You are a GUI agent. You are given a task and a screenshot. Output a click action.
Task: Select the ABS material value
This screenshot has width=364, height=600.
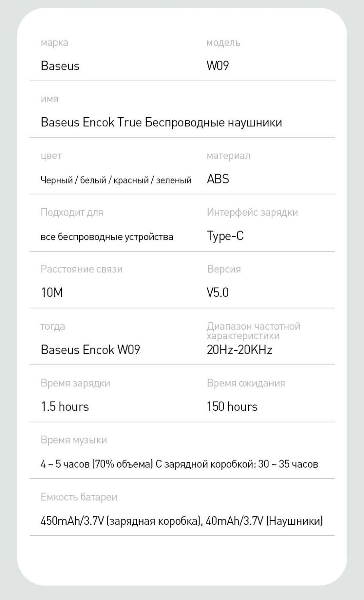coord(218,179)
